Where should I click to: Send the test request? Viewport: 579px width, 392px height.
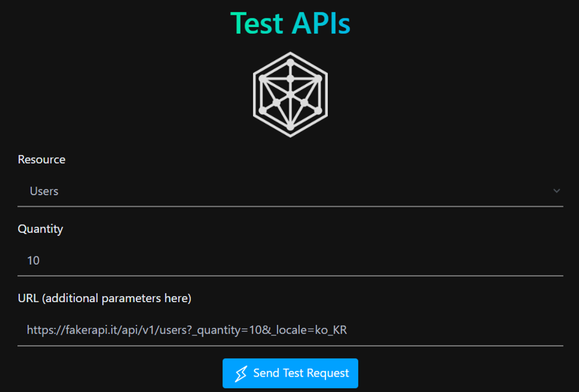[290, 373]
